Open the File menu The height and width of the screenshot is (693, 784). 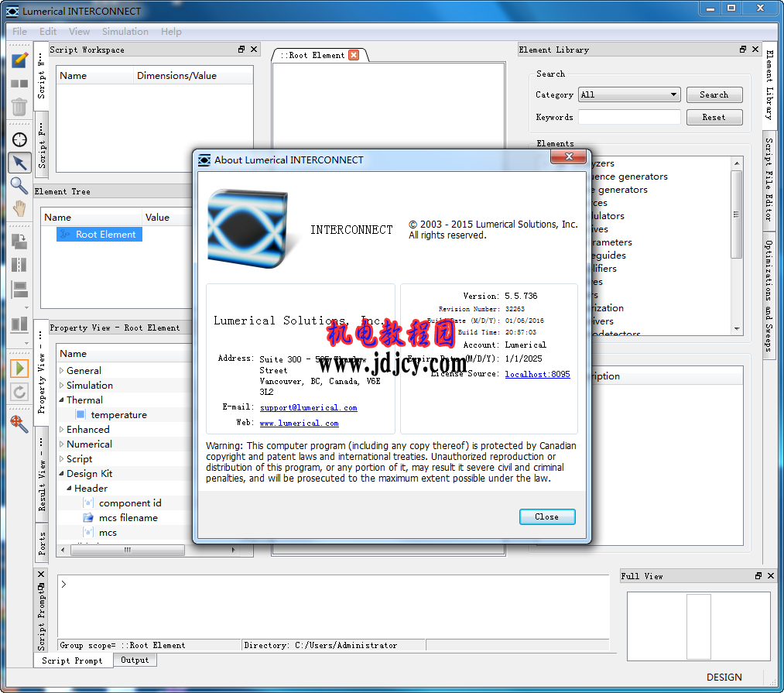click(x=20, y=32)
